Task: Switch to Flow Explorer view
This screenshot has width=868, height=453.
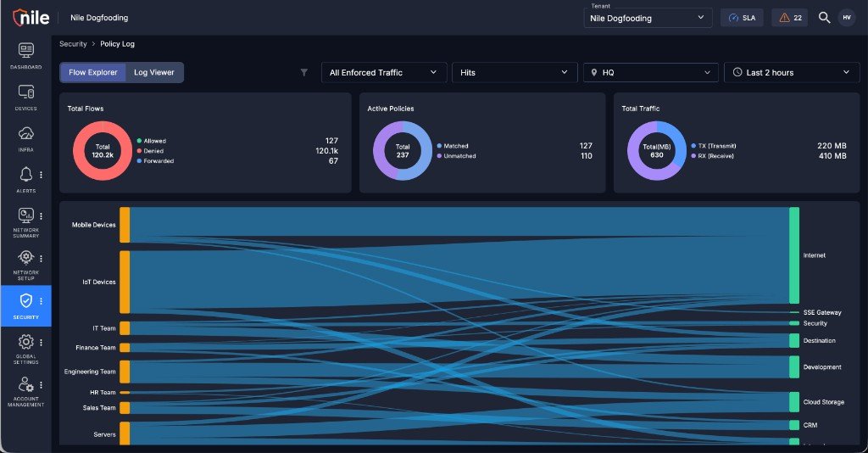Action: click(93, 73)
